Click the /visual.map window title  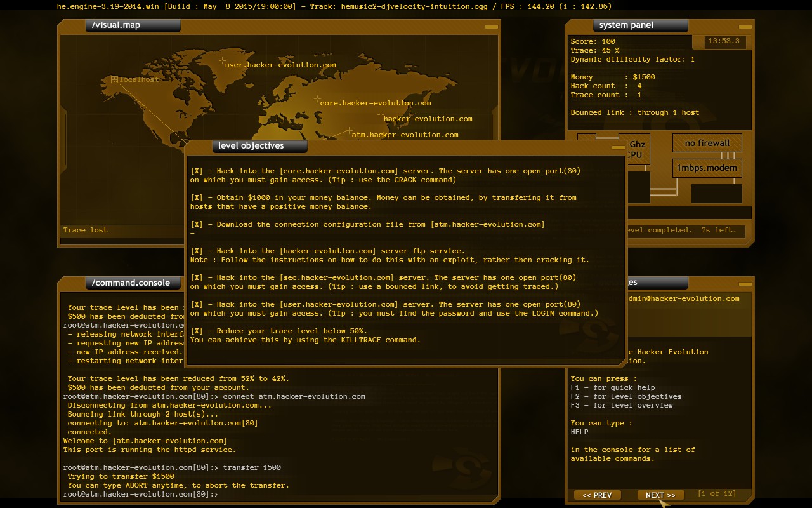pyautogui.click(x=133, y=25)
